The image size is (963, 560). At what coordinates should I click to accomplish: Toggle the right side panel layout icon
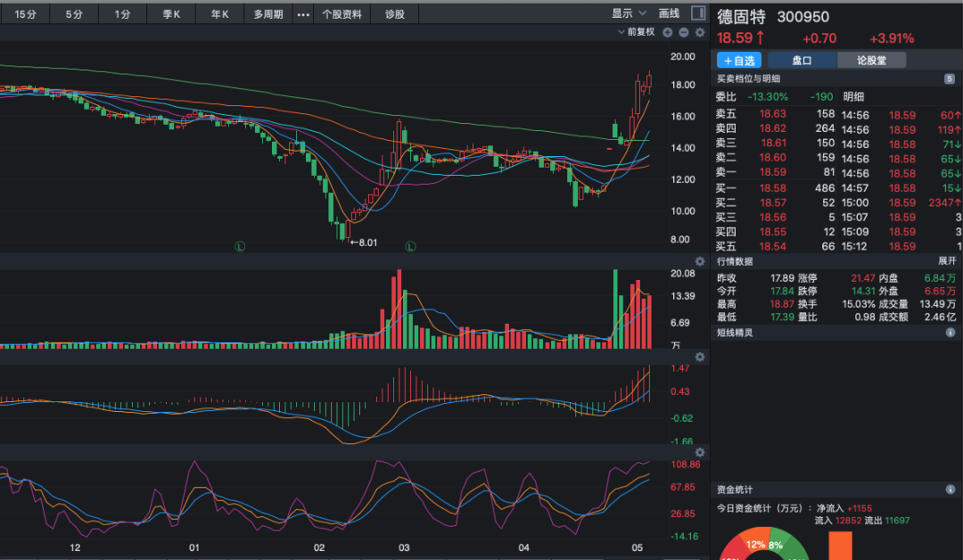(698, 12)
